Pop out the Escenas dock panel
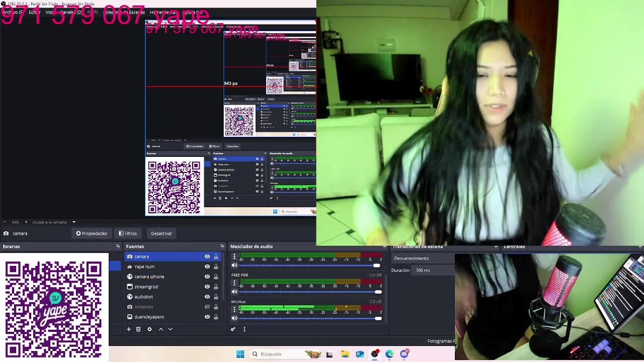 [118, 246]
